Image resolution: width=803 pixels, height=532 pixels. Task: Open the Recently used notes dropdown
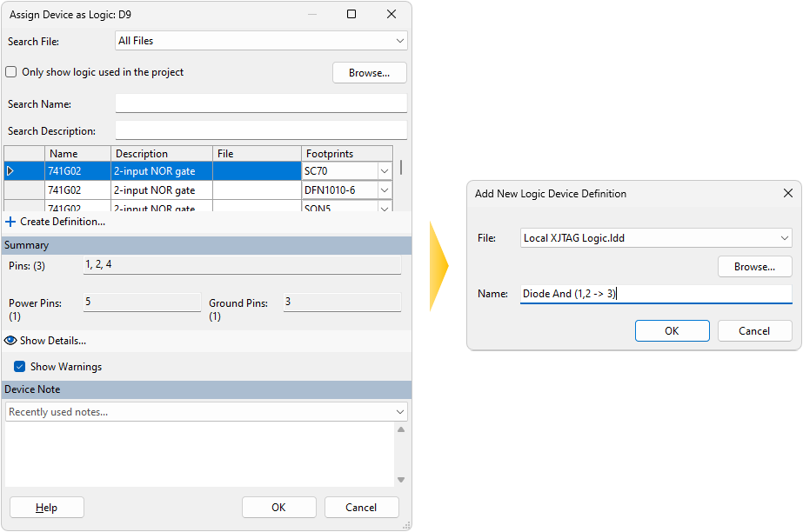399,412
